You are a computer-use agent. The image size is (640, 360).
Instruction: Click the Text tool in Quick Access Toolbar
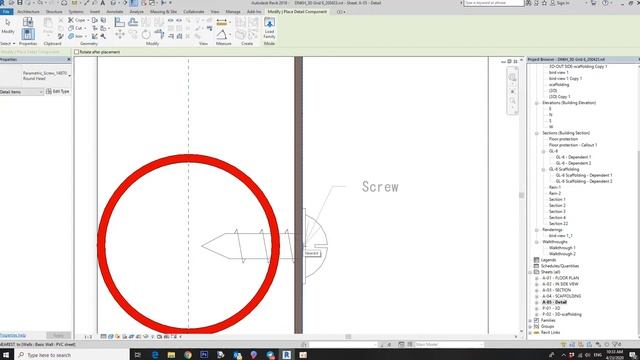[x=102, y=3]
